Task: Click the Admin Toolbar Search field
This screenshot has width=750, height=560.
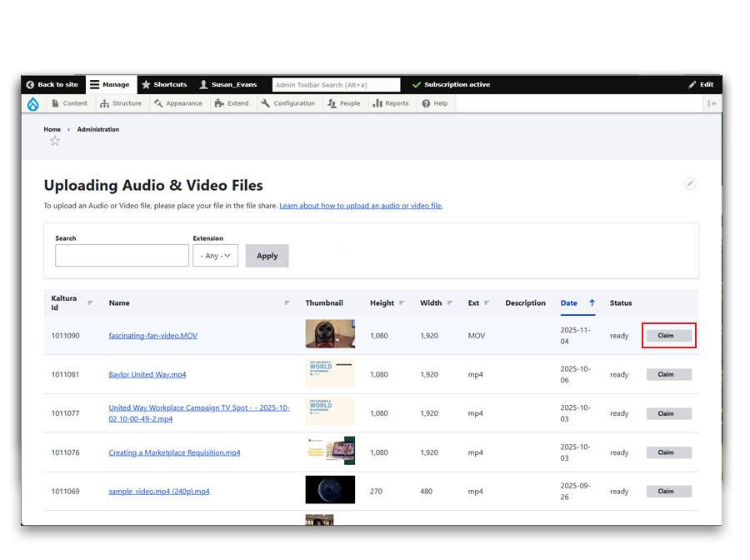Action: point(336,85)
